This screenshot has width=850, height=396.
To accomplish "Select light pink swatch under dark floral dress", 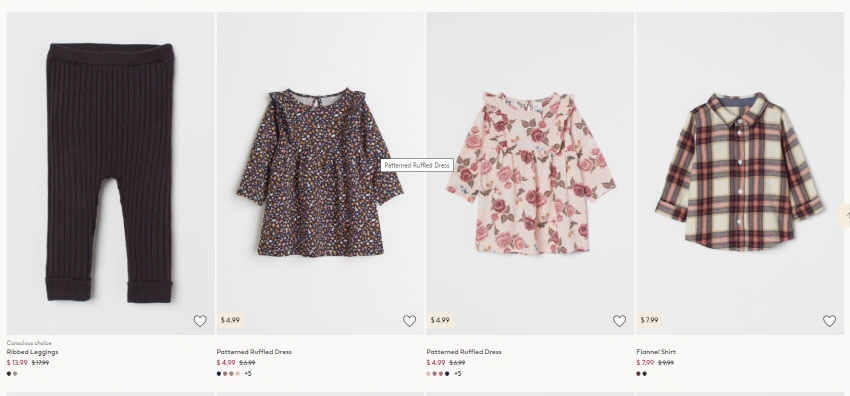I will pos(237,374).
